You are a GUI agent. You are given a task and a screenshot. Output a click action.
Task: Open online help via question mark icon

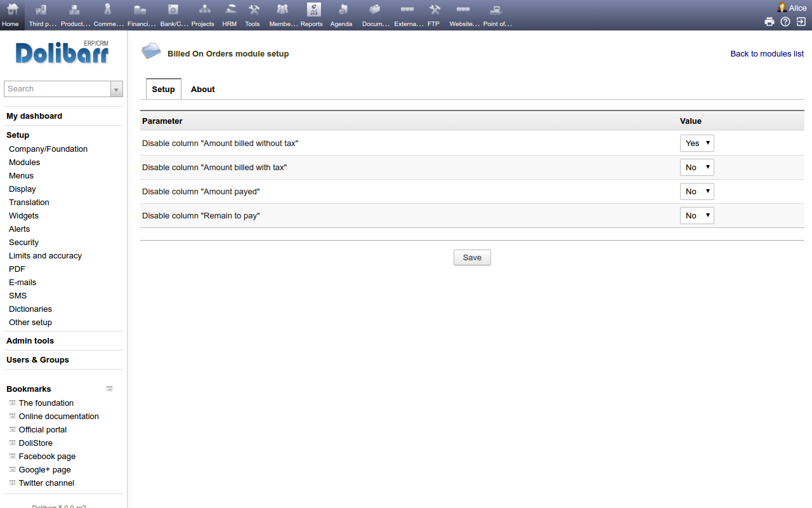tap(785, 22)
